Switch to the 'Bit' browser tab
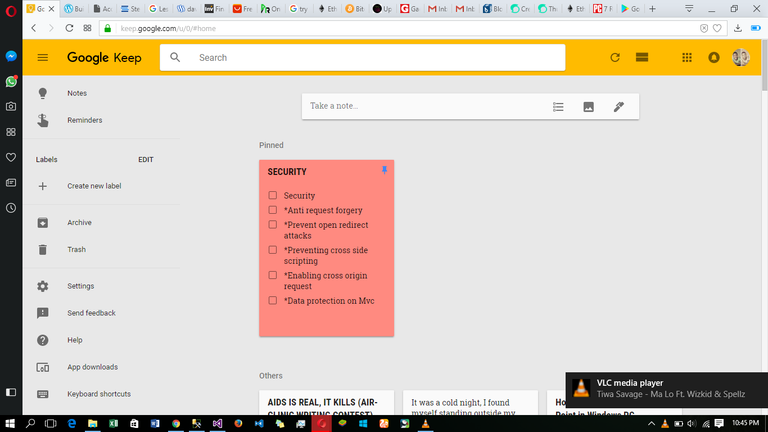 pyautogui.click(x=355, y=9)
